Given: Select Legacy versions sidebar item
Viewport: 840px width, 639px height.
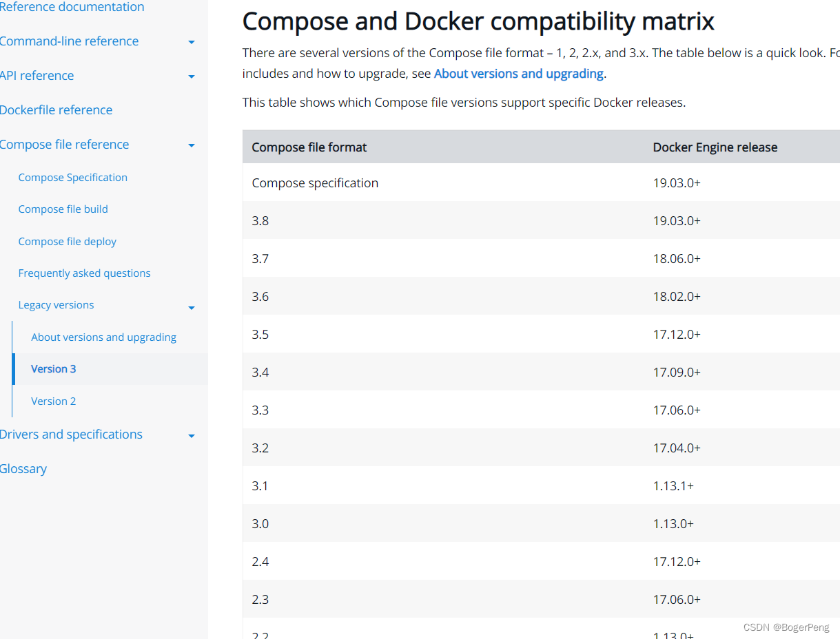Looking at the screenshot, I should [56, 305].
